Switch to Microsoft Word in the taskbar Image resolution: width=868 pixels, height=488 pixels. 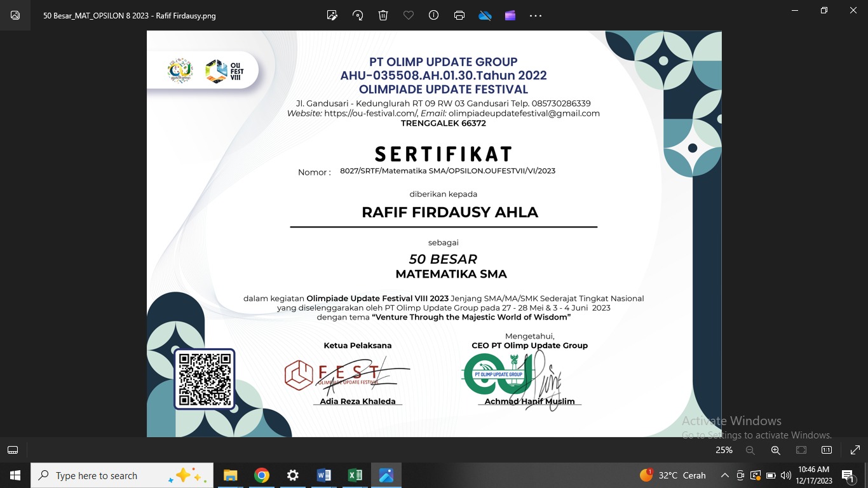pos(324,475)
